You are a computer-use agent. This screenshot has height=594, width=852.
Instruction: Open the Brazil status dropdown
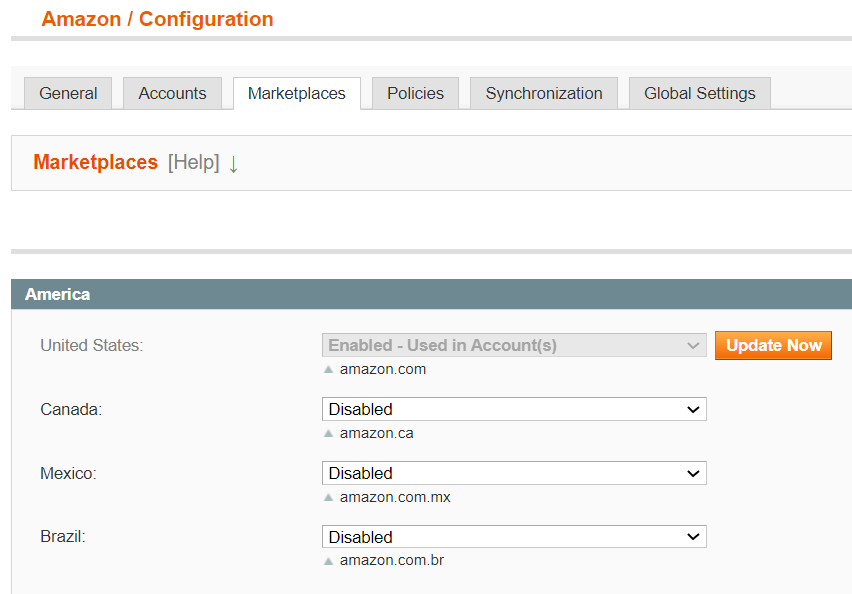tap(514, 537)
